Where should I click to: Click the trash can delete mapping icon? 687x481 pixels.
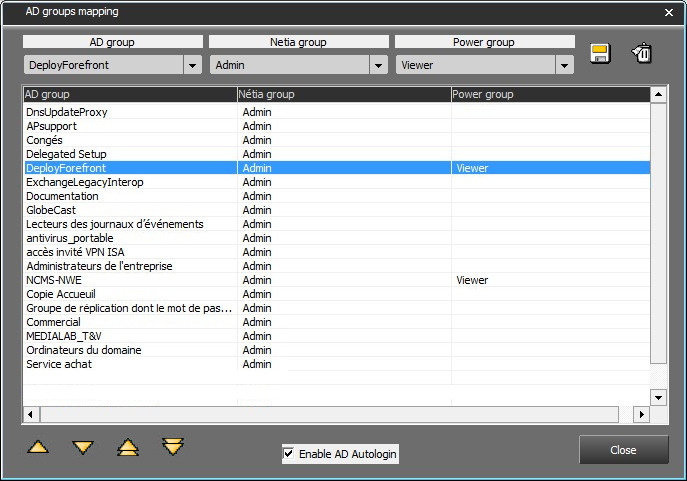(x=642, y=54)
